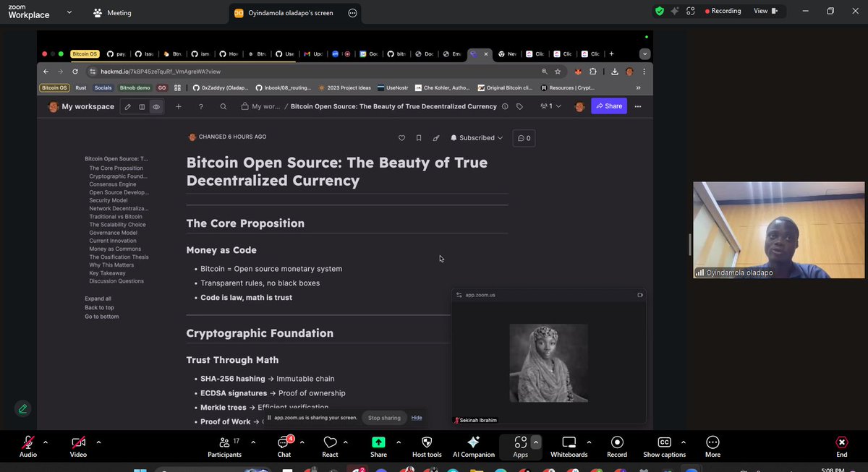The height and width of the screenshot is (472, 868).
Task: Open HackMD search magnifier
Action: (x=224, y=106)
